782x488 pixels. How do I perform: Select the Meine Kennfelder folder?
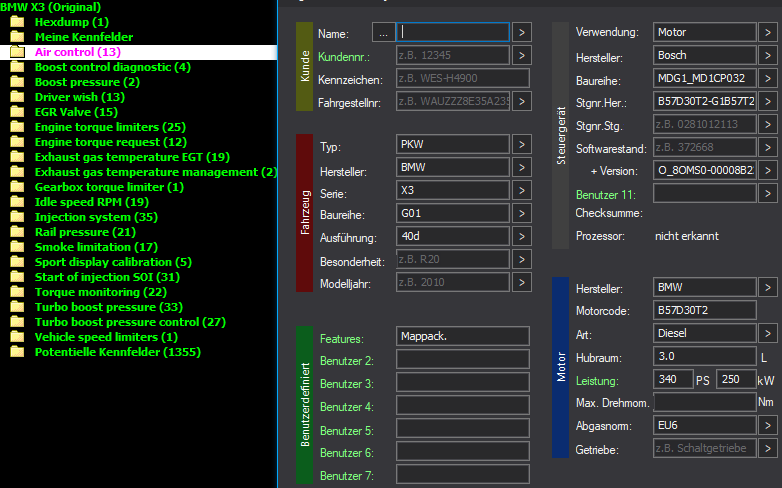pyautogui.click(x=84, y=37)
